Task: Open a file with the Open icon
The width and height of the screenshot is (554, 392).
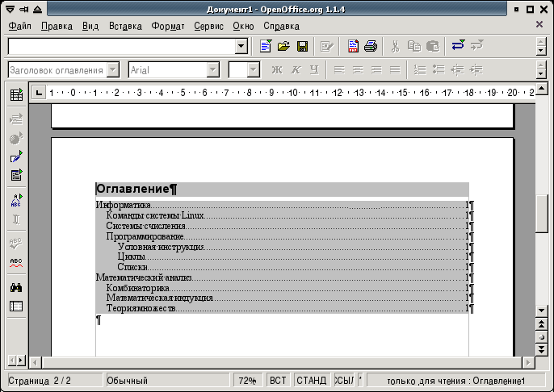Action: pos(284,46)
